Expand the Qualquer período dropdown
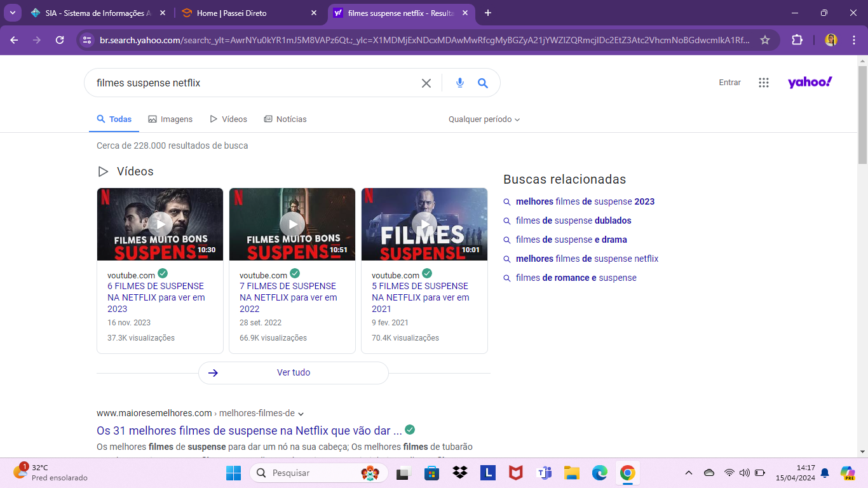The height and width of the screenshot is (488, 868). 484,119
